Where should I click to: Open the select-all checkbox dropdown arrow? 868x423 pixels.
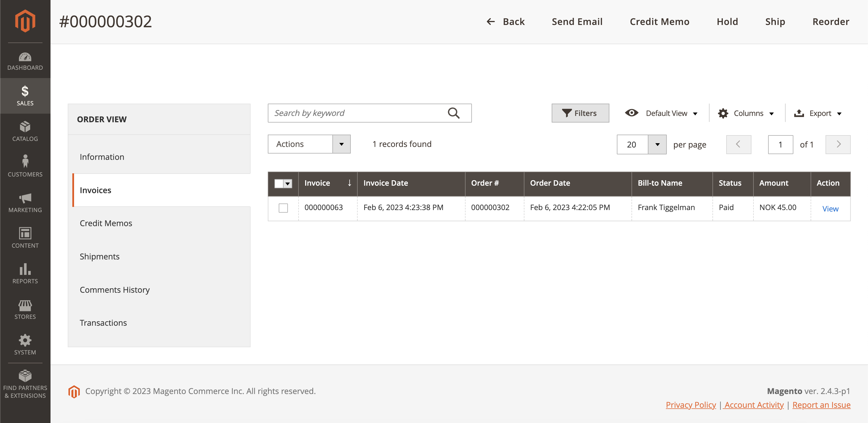287,183
